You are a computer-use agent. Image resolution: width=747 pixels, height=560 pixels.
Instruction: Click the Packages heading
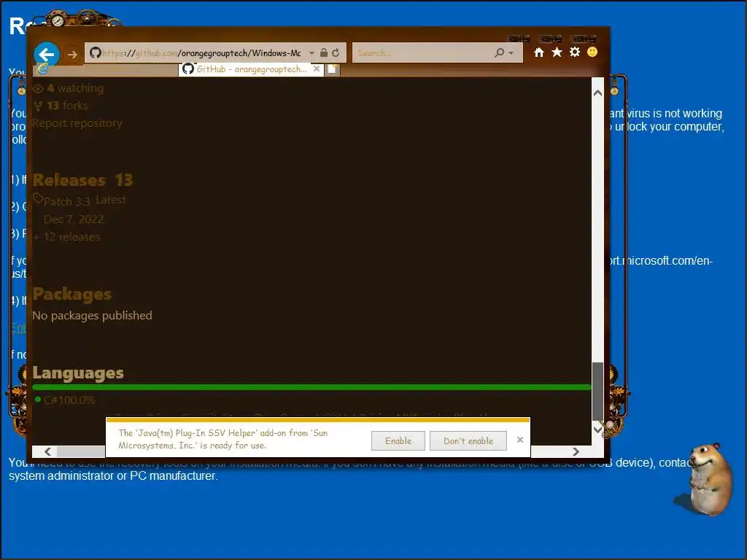(x=72, y=295)
